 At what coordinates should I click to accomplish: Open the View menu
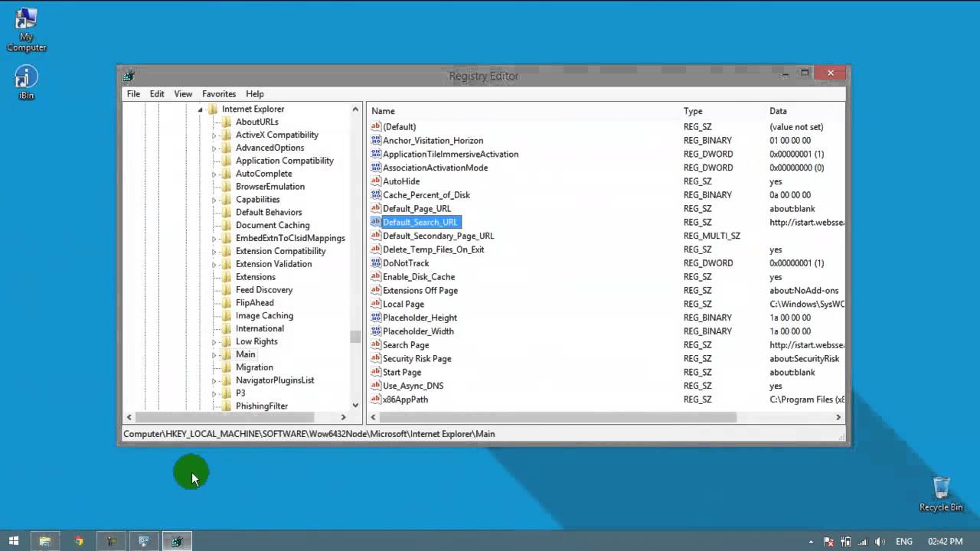(183, 94)
